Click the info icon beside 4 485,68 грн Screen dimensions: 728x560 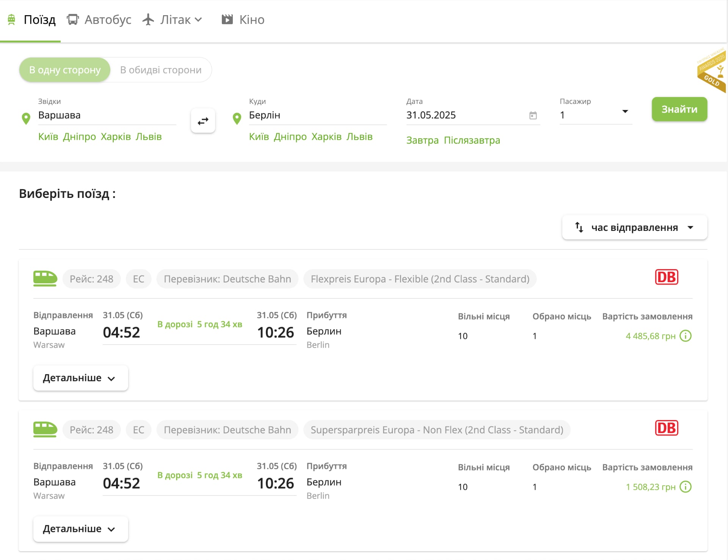tap(686, 336)
